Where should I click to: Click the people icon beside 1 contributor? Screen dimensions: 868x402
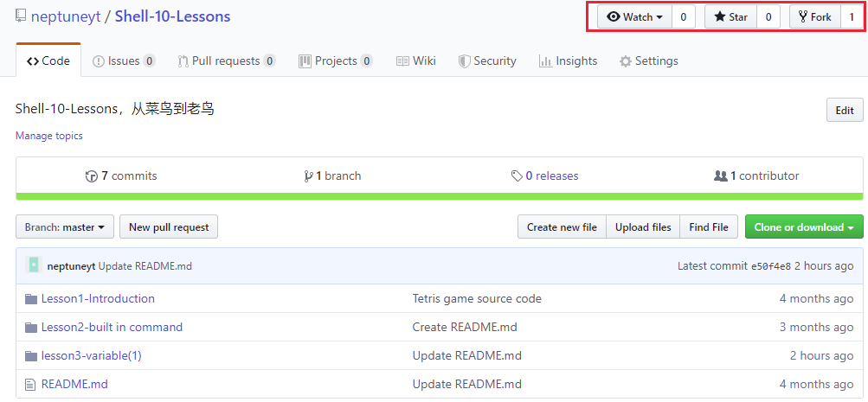click(x=720, y=176)
